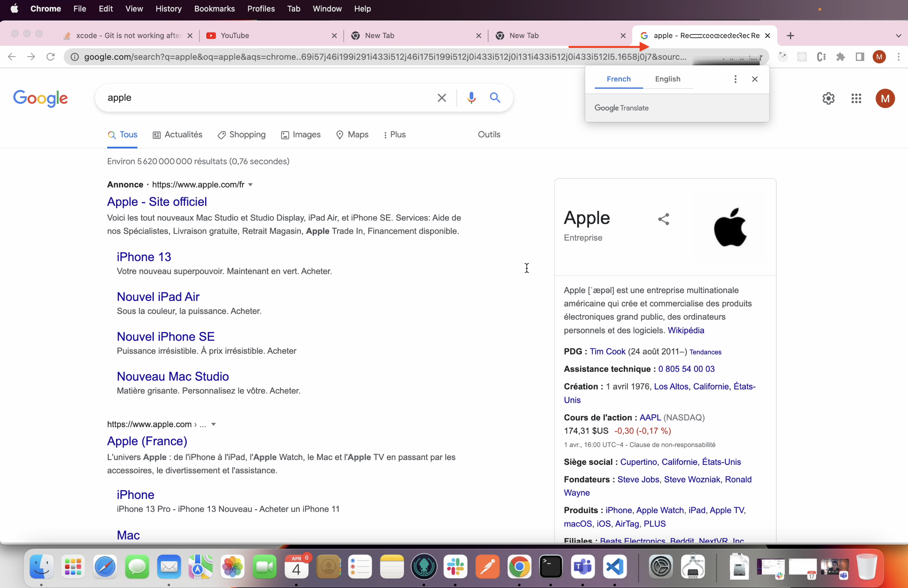
Task: Open Google apps grid icon
Action: [x=856, y=98]
